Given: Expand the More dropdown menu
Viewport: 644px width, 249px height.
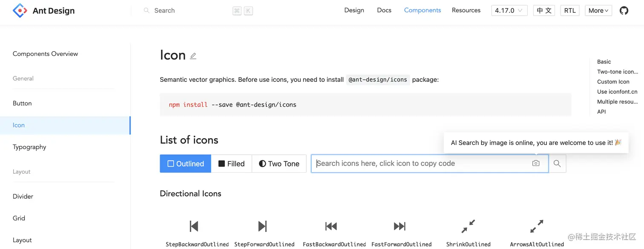Looking at the screenshot, I should pos(598,11).
